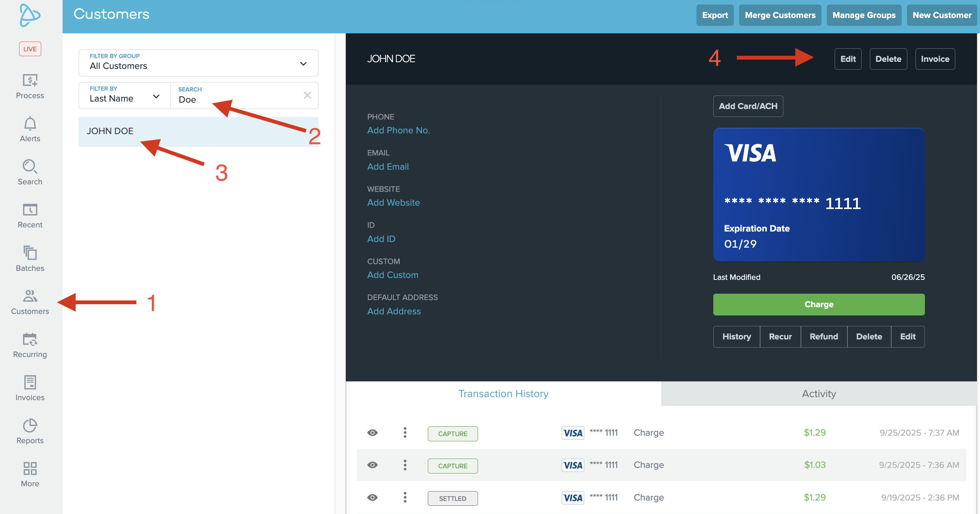The height and width of the screenshot is (514, 980).
Task: Delete the John Doe customer
Action: (x=888, y=59)
